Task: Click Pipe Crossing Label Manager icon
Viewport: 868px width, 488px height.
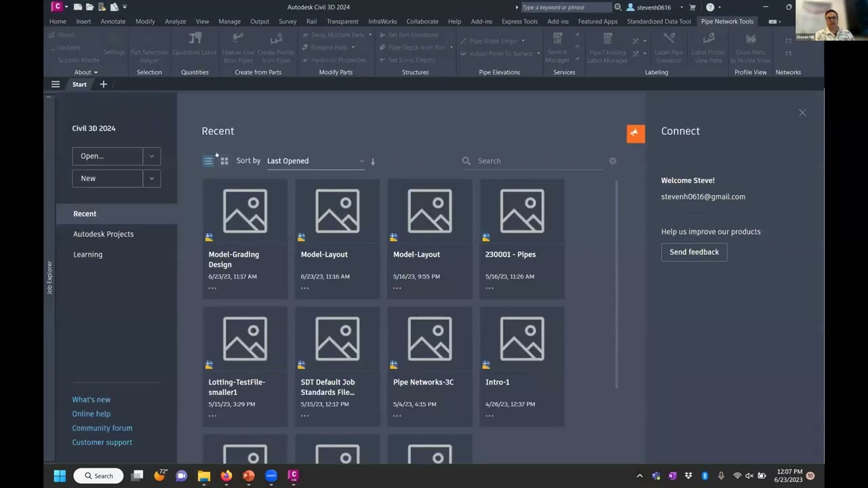Action: point(608,47)
